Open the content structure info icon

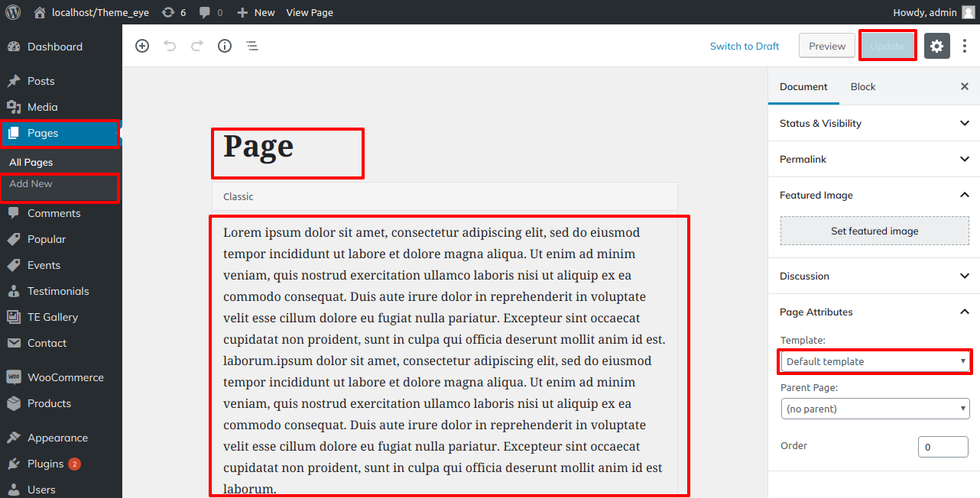coord(225,46)
